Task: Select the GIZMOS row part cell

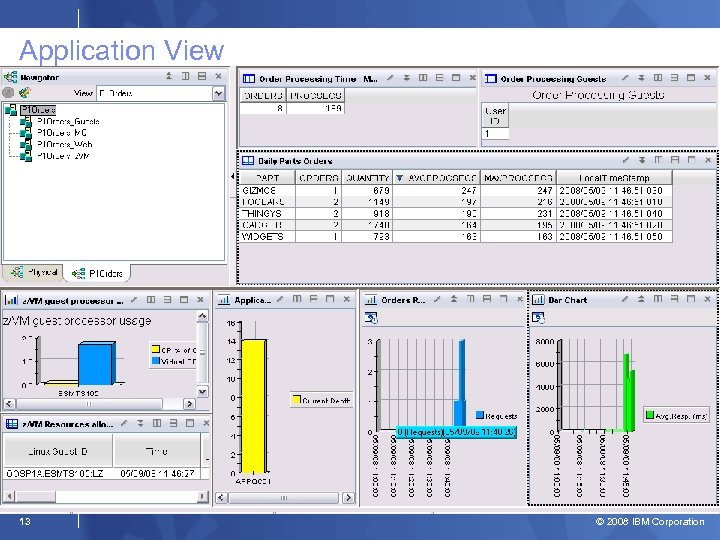Action: click(x=267, y=190)
